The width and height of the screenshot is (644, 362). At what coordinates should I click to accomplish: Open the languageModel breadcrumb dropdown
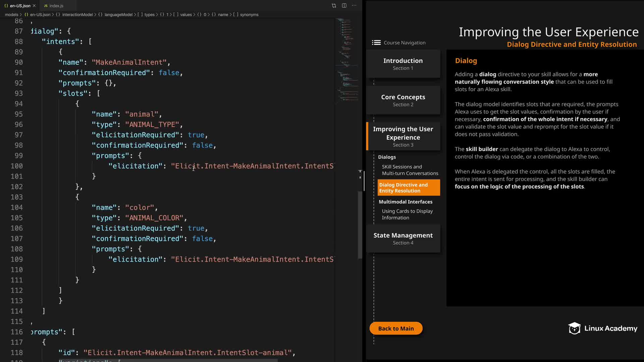[118, 15]
